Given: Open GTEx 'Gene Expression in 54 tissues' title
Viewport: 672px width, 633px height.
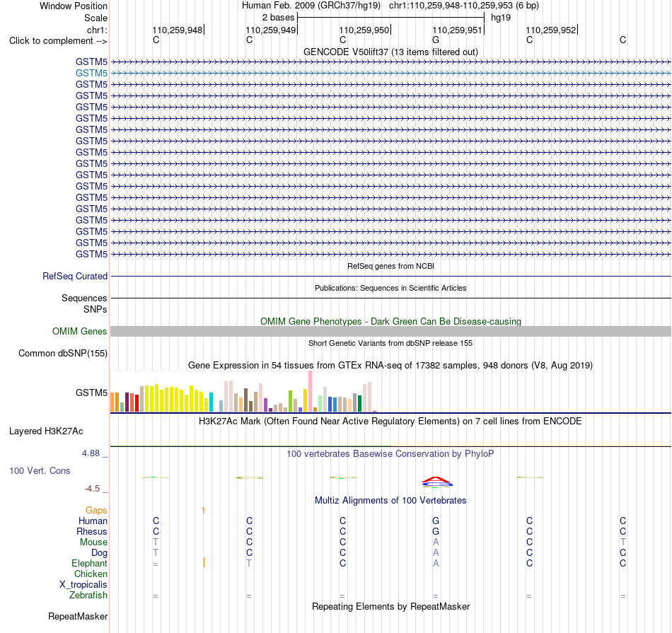Looking at the screenshot, I should click(x=390, y=365).
